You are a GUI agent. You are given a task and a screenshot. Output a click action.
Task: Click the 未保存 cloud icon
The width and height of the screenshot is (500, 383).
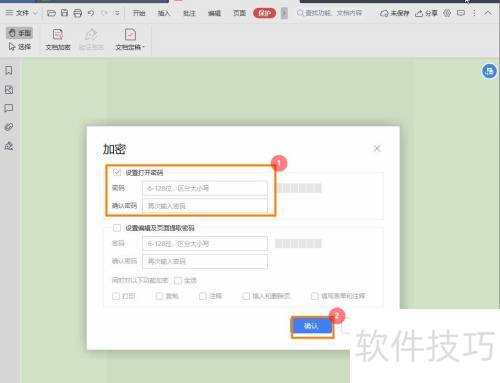pyautogui.click(x=395, y=13)
